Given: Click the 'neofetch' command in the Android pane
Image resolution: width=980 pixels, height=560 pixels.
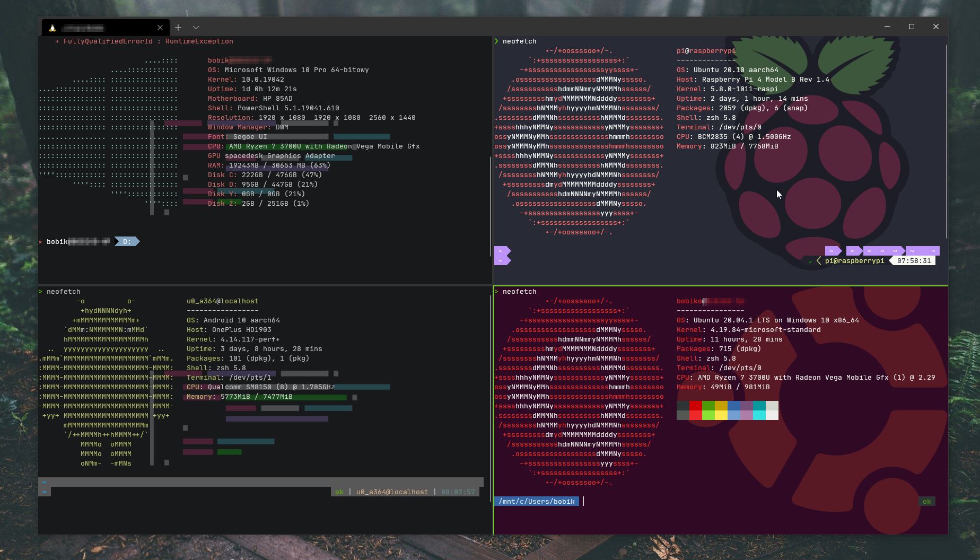Looking at the screenshot, I should point(64,292).
